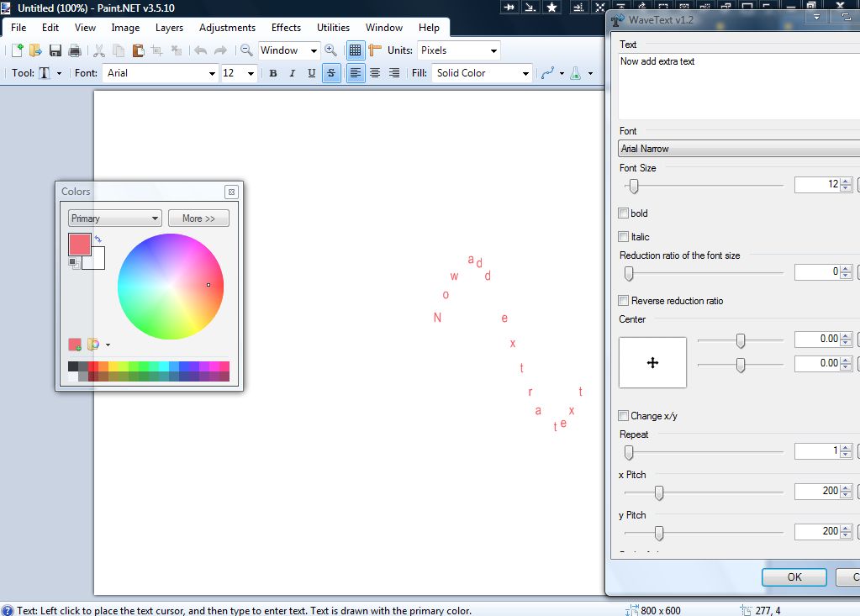The image size is (860, 616).
Task: Check the Change x/y option
Action: 623,416
